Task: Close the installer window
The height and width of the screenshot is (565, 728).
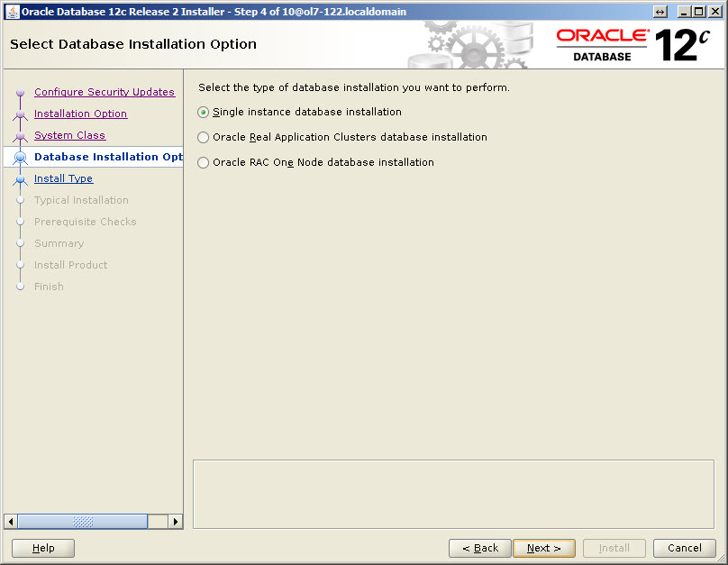Action: pos(715,12)
